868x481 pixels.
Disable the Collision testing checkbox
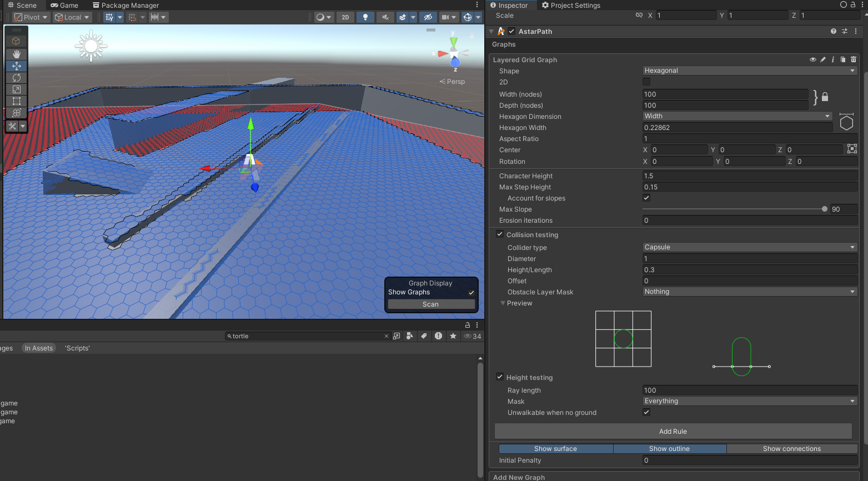click(500, 234)
